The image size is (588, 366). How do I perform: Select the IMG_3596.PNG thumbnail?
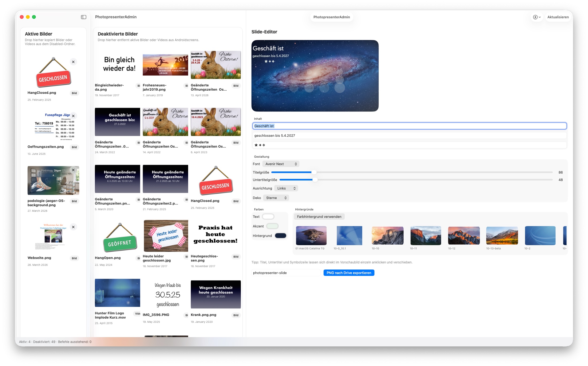(x=168, y=294)
